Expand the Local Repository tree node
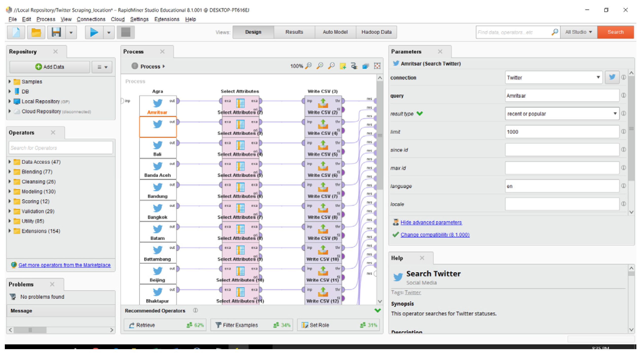Viewport: 644px width, 357px height. [x=10, y=101]
